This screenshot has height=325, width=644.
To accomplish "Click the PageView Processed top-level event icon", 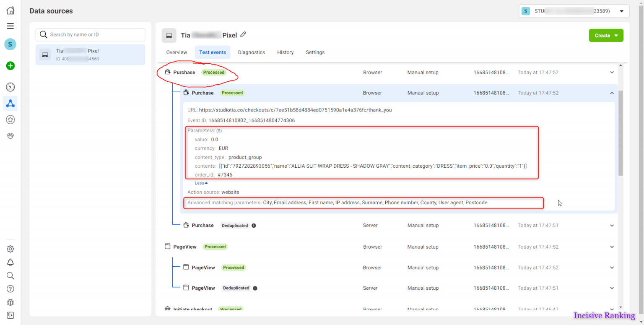I will coord(168,247).
